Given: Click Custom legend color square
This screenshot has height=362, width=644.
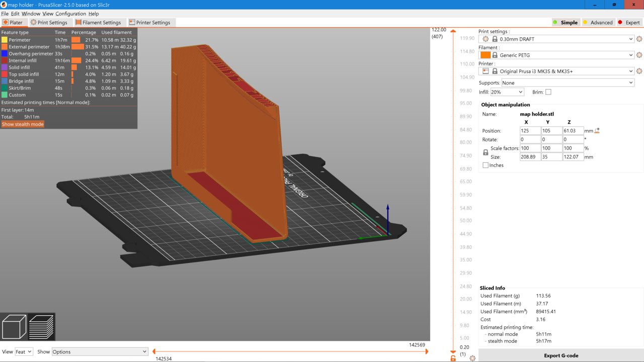Looking at the screenshot, I should coord(4,95).
